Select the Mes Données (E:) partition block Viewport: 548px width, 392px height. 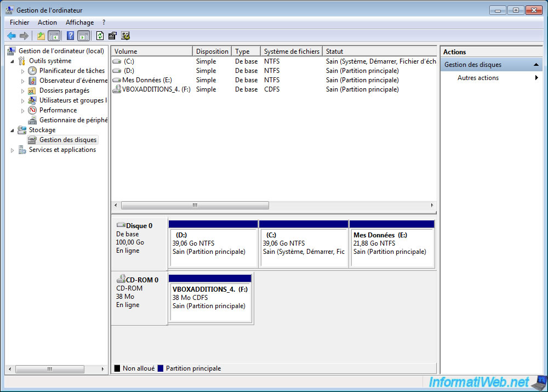391,244
